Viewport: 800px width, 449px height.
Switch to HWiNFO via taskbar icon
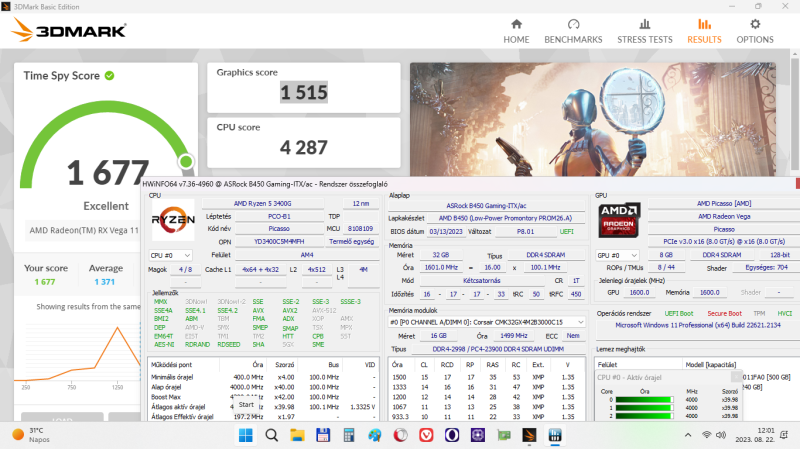[555, 435]
